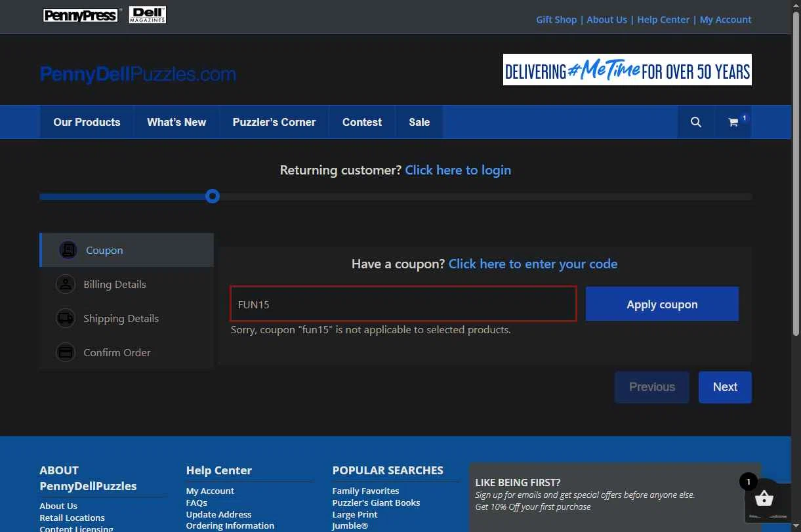Apply the coupon code

(x=662, y=304)
